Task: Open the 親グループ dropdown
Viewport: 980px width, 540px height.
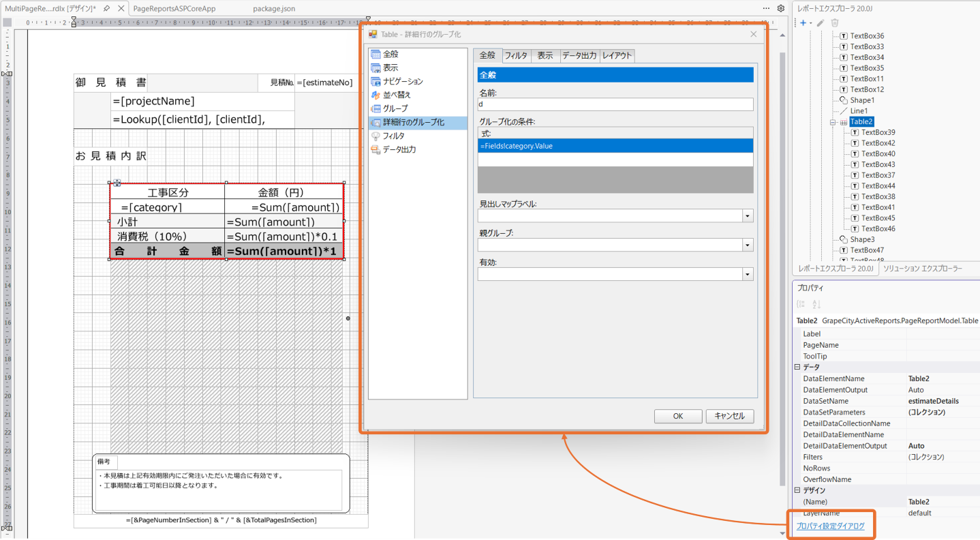Action: tap(748, 245)
